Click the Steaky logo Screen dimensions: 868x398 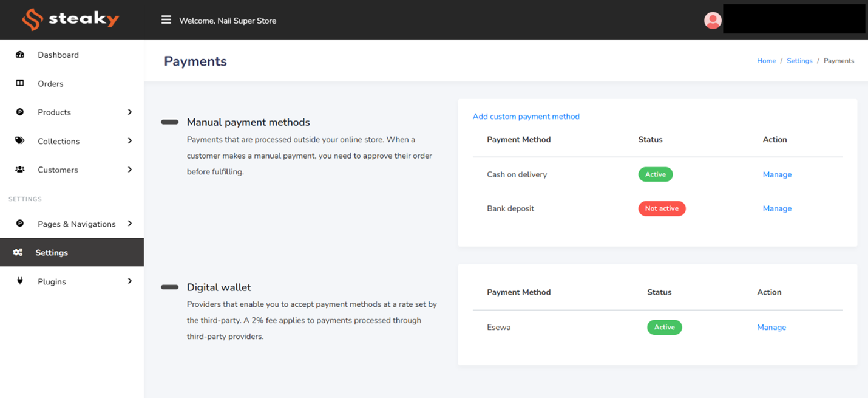[70, 19]
